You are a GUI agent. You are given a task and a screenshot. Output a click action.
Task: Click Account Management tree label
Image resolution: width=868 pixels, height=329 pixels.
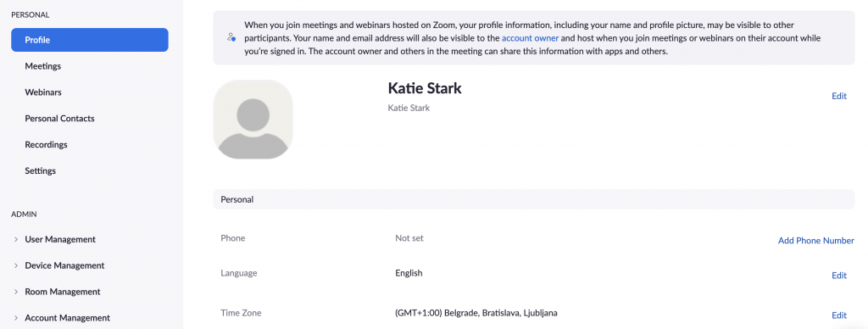point(68,318)
